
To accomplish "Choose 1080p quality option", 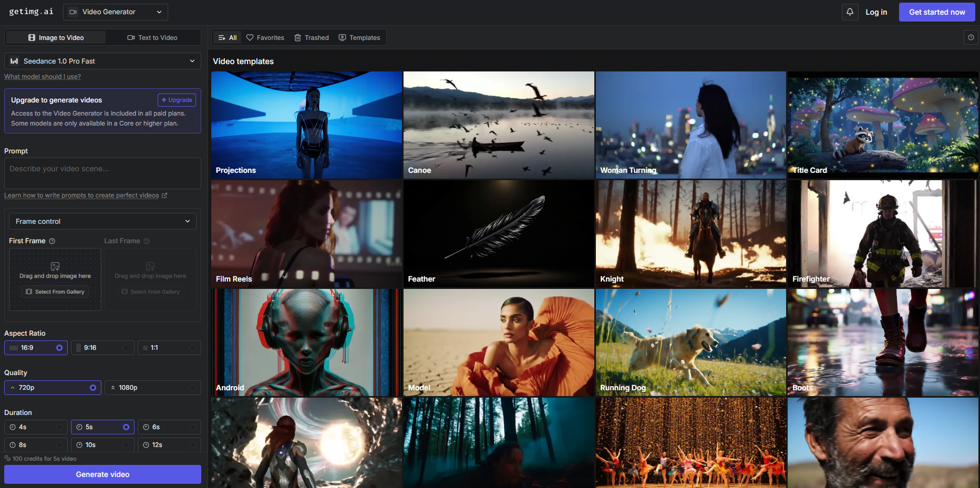I will 152,388.
